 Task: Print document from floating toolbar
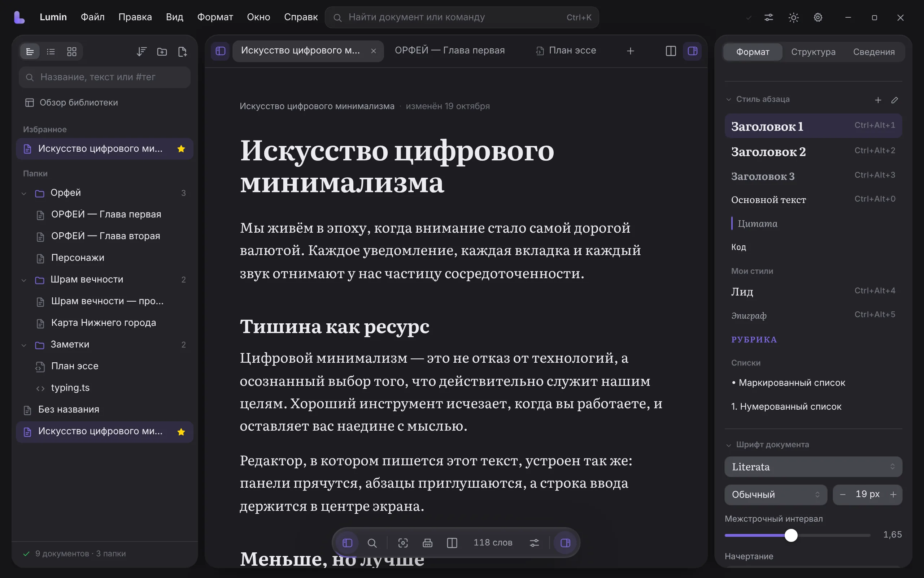pyautogui.click(x=427, y=543)
